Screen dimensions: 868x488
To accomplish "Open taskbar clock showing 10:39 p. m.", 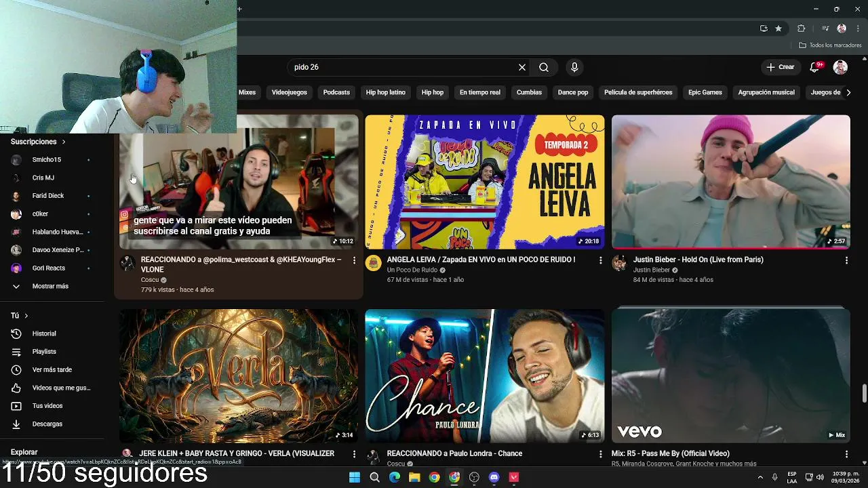I will click(845, 477).
